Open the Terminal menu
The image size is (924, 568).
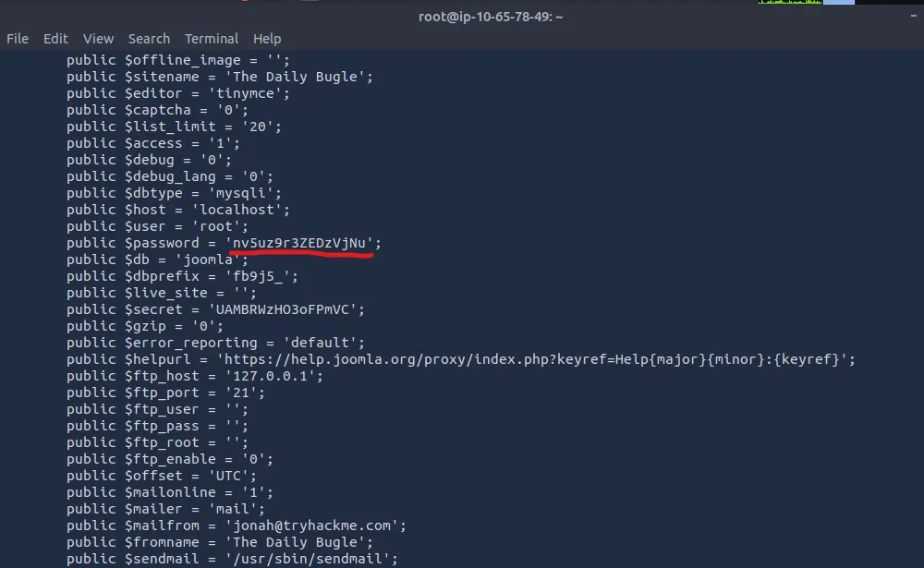click(x=212, y=39)
